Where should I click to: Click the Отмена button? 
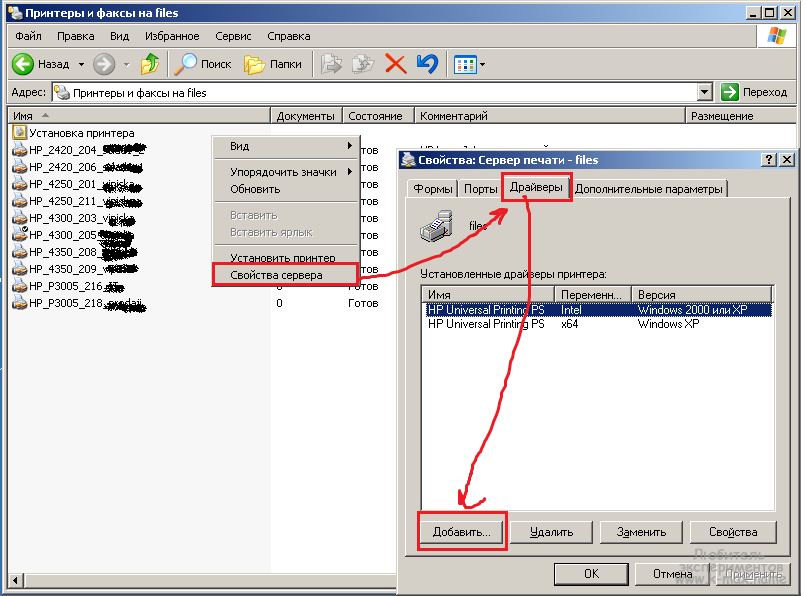pyautogui.click(x=672, y=574)
